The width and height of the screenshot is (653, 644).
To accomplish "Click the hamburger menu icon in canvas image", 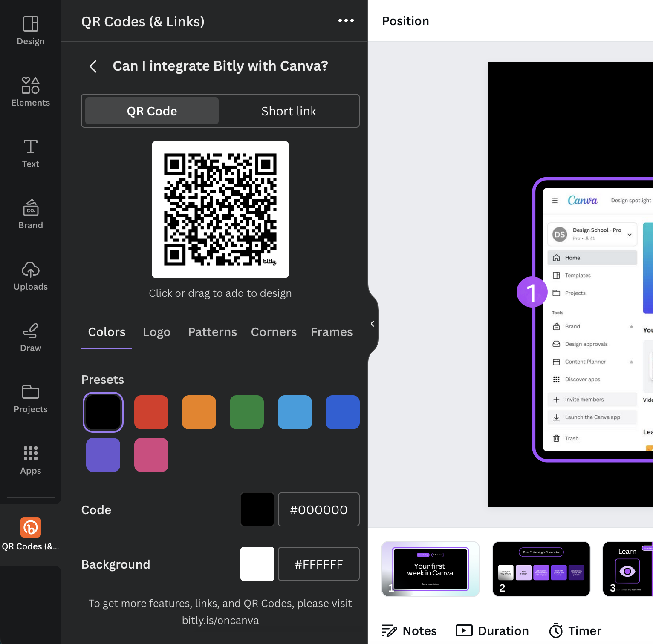I will tap(555, 201).
